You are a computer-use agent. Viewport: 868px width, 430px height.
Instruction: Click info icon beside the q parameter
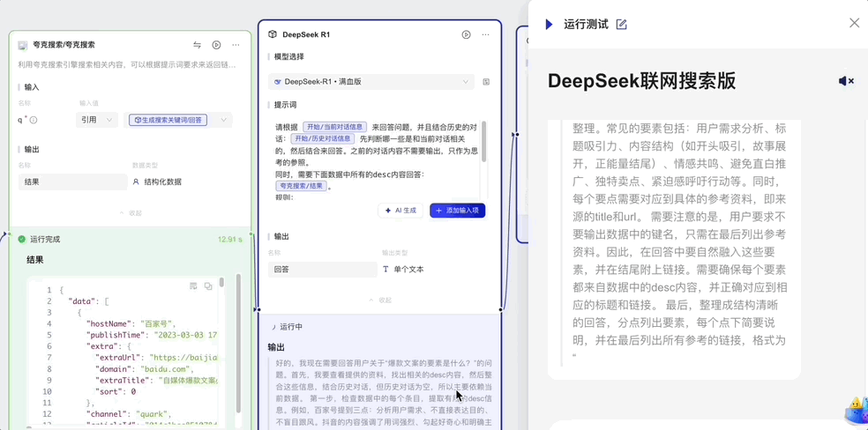click(x=34, y=119)
